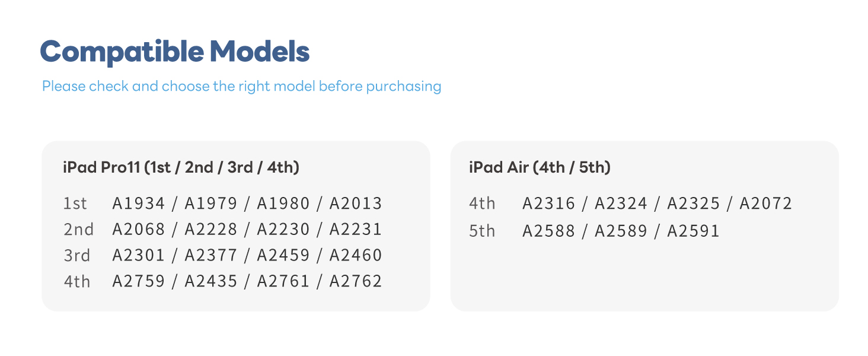Select the iPad Pro11 section title
This screenshot has width=868, height=356.
(x=181, y=168)
